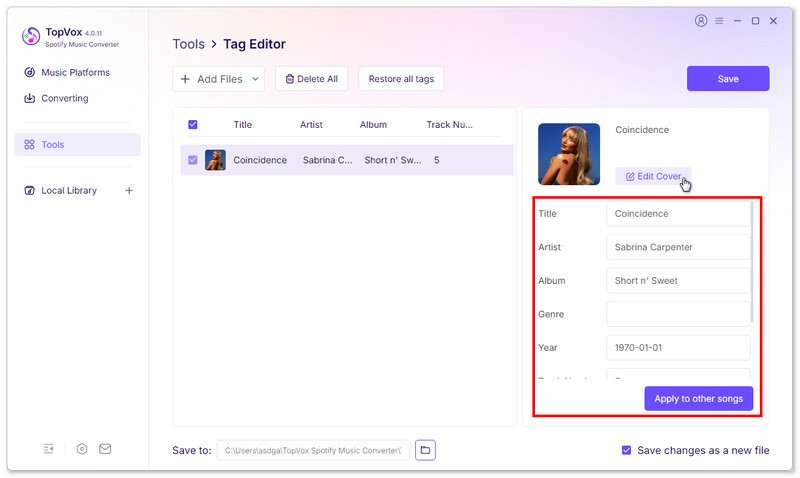Toggle the select-all header checkbox
Image resolution: width=800 pixels, height=478 pixels.
193,124
